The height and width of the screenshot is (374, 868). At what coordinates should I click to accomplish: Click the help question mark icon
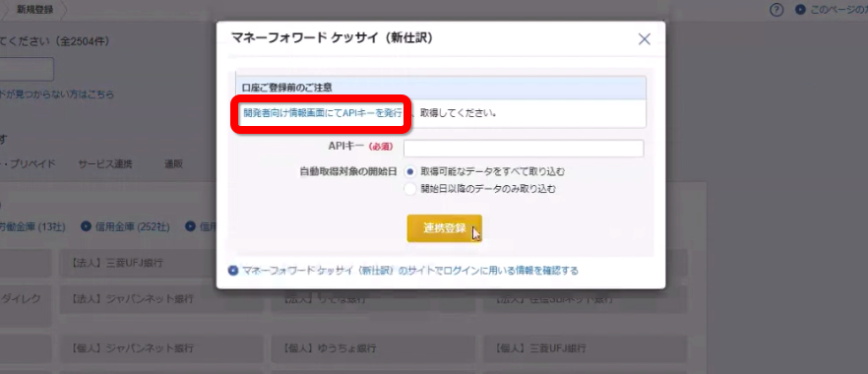tap(777, 10)
